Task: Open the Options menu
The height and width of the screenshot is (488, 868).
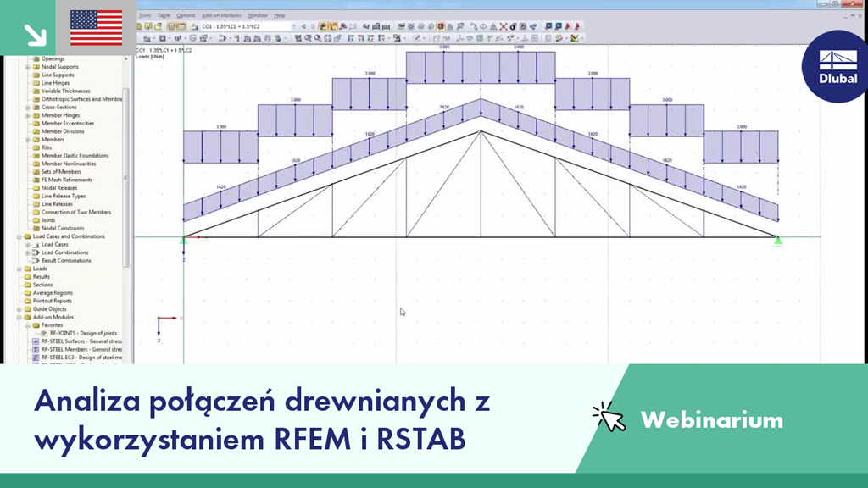Action: click(186, 15)
